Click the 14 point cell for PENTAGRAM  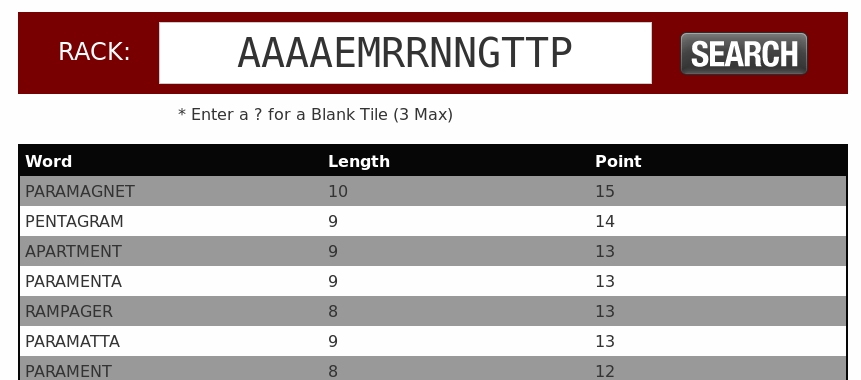pyautogui.click(x=605, y=222)
